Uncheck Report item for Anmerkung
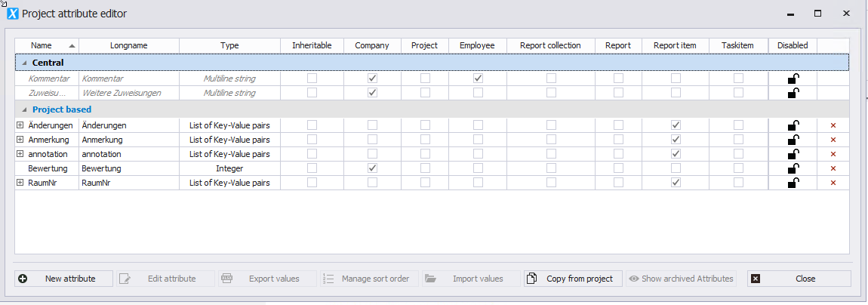The image size is (868, 305). click(676, 140)
